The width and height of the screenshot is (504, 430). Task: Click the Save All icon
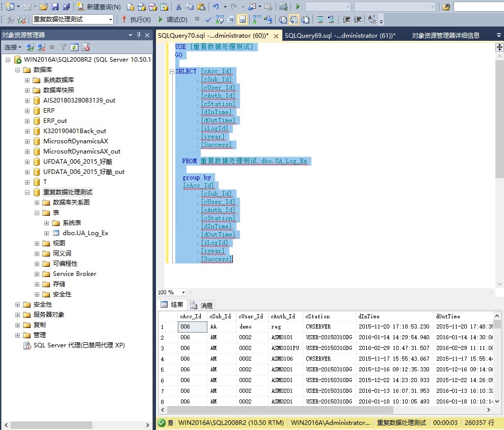[66, 7]
